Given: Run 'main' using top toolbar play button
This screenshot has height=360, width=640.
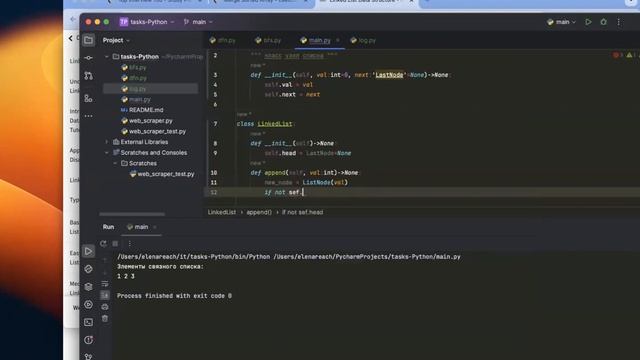Looking at the screenshot, I should tap(588, 22).
